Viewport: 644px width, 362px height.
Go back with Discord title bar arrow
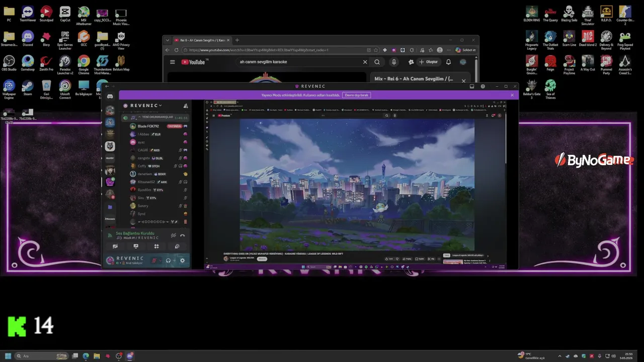tap(107, 86)
